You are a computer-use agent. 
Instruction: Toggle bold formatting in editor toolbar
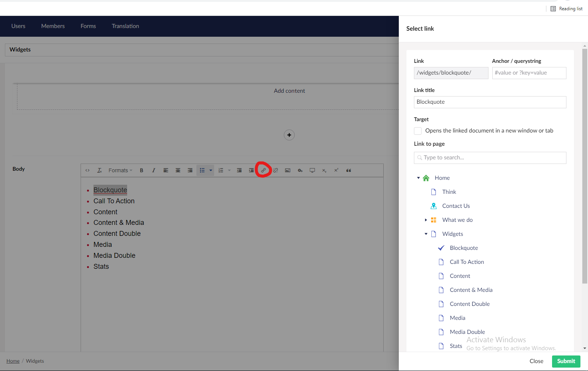click(x=142, y=170)
